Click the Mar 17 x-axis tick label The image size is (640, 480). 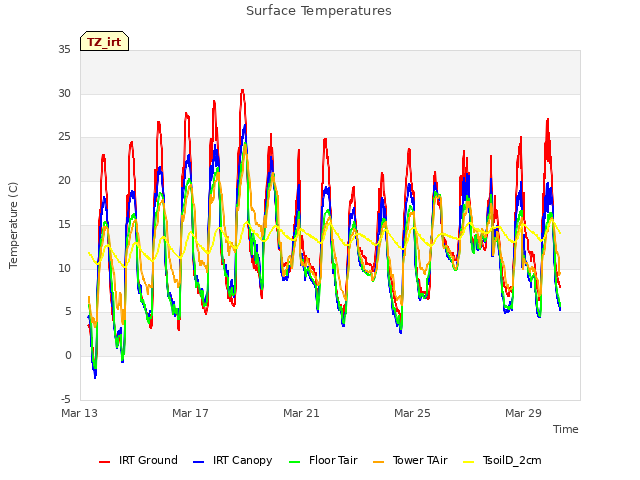point(190,413)
